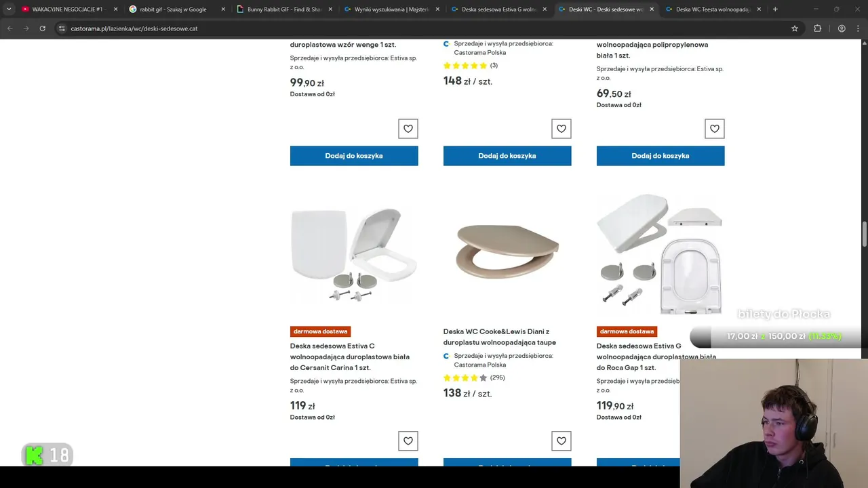
Task: Click the page vertical scrollbar thumb
Action: pyautogui.click(x=864, y=234)
